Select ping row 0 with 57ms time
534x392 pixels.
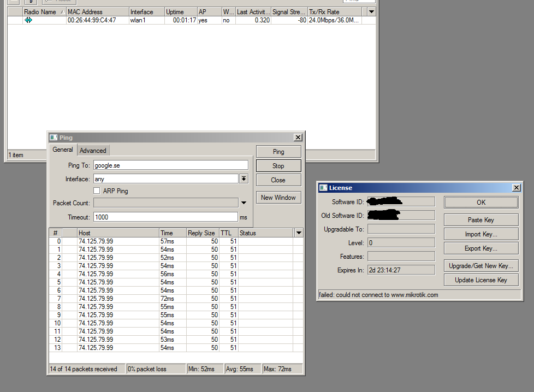(176, 241)
